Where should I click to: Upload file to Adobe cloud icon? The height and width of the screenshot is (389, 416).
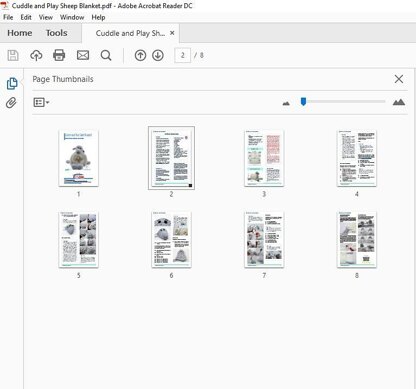click(x=36, y=55)
